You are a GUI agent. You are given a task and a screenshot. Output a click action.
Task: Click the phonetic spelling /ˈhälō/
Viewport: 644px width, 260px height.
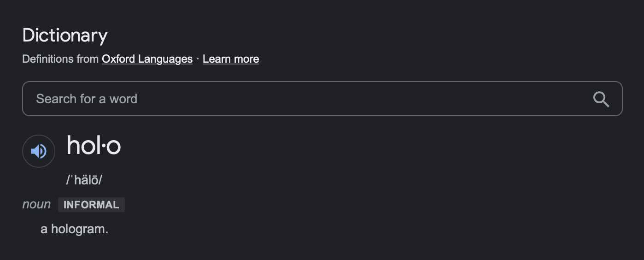coord(84,180)
